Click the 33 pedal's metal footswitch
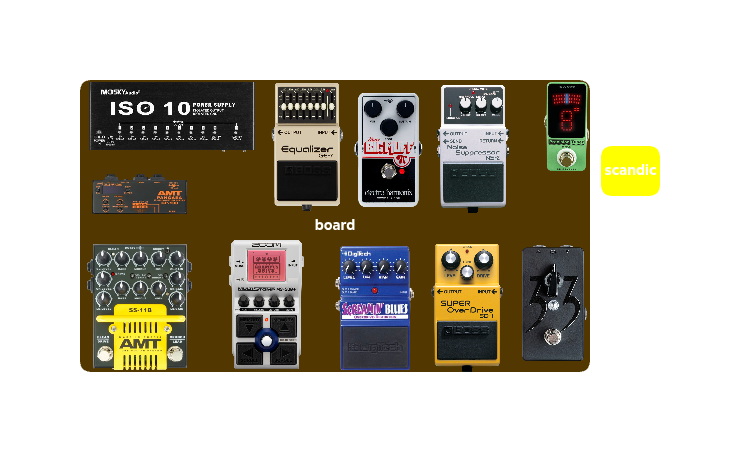This screenshot has width=740, height=452. click(552, 337)
